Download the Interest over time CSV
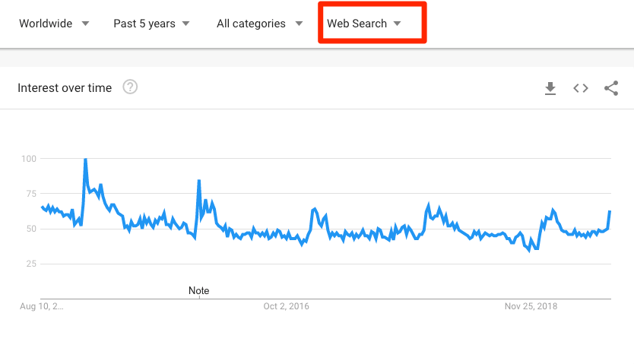 550,88
